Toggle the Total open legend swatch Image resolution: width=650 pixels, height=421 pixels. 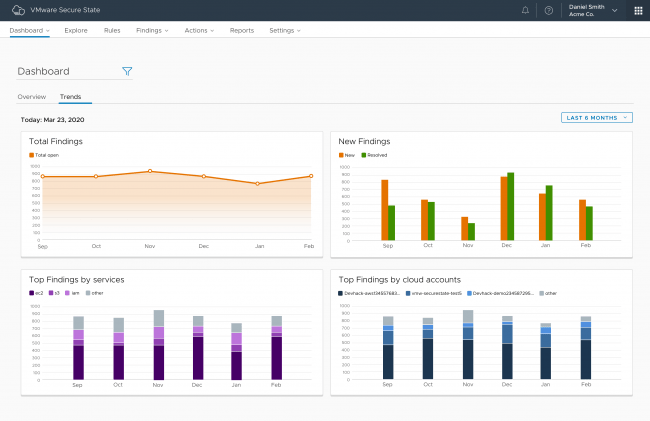[32, 155]
